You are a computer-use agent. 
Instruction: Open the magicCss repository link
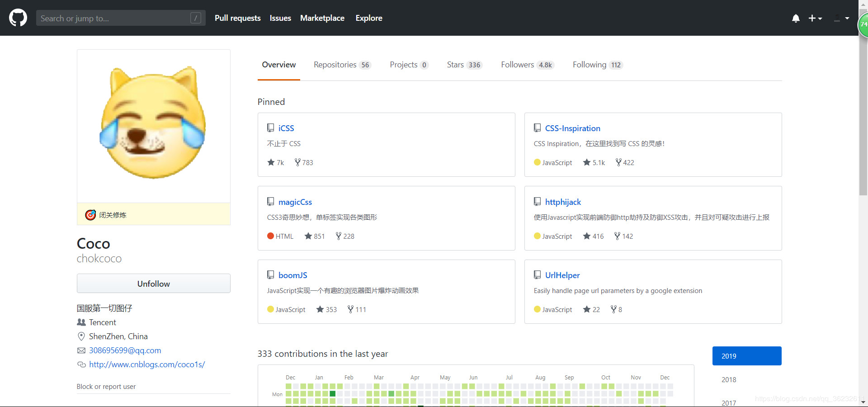[295, 202]
